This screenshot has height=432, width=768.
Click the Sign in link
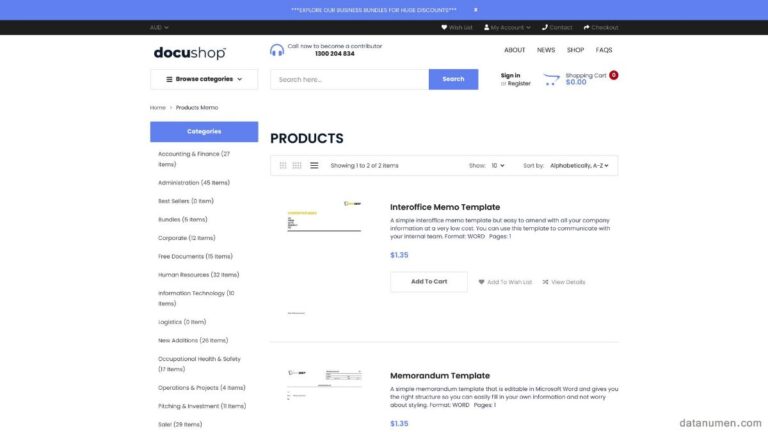coord(510,75)
